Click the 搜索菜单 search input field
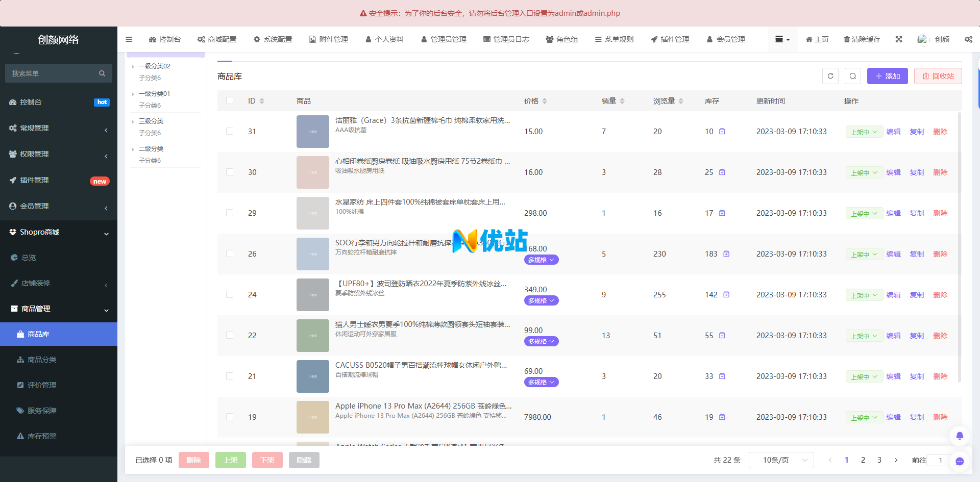 pos(54,73)
